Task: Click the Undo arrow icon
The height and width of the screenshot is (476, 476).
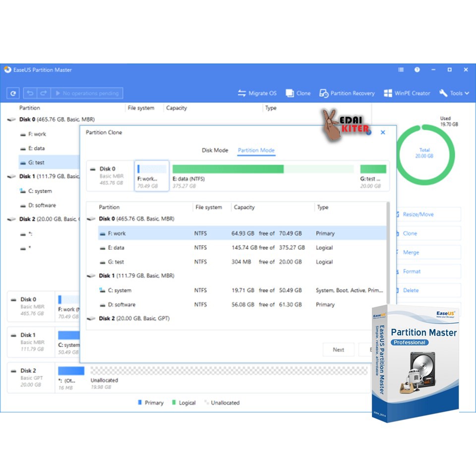Action: click(30, 93)
